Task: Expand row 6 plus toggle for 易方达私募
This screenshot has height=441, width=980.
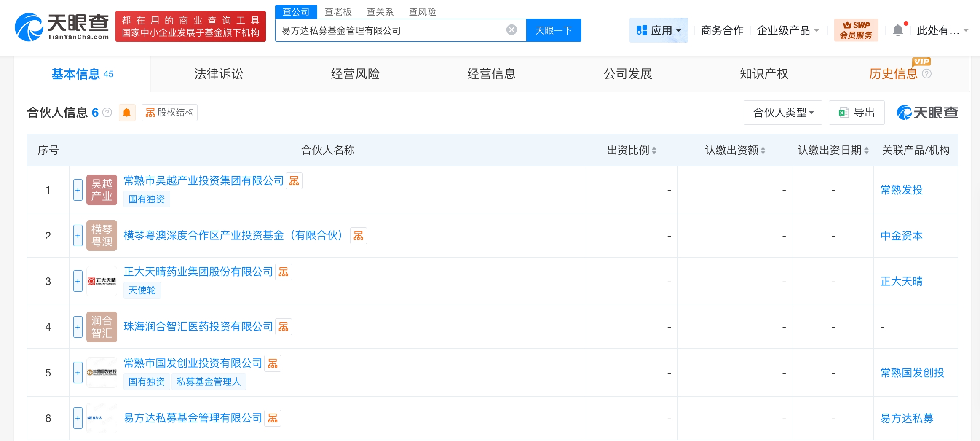Action: [x=78, y=418]
